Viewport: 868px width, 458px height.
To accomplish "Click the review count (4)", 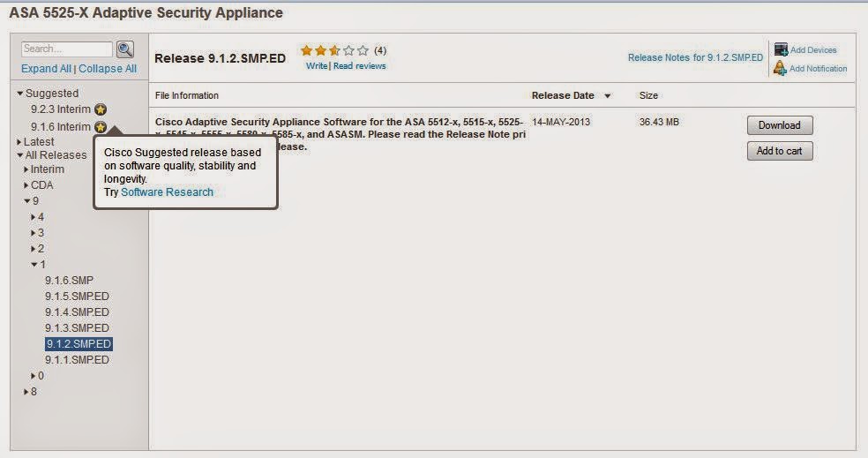I will (379, 50).
